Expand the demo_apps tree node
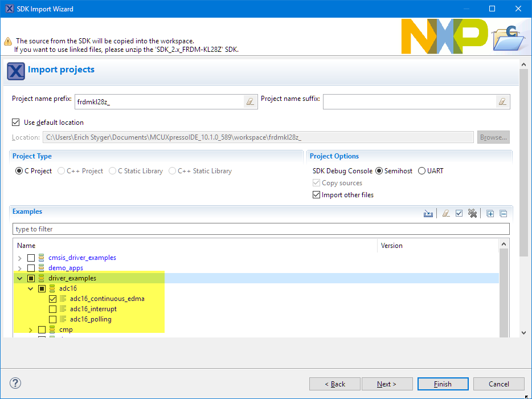The image size is (532, 399). coord(20,268)
